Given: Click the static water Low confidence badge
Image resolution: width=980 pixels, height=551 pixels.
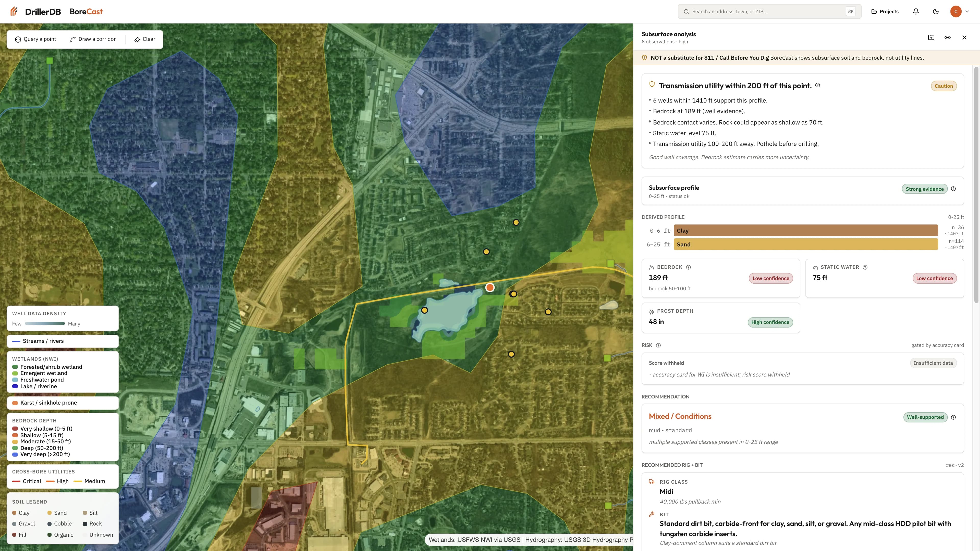Looking at the screenshot, I should [x=934, y=278].
